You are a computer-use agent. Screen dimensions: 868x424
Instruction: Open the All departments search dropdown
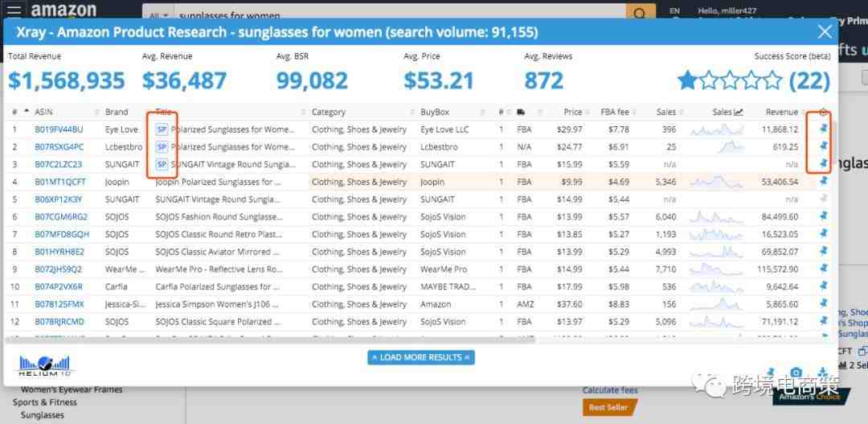pos(158,14)
